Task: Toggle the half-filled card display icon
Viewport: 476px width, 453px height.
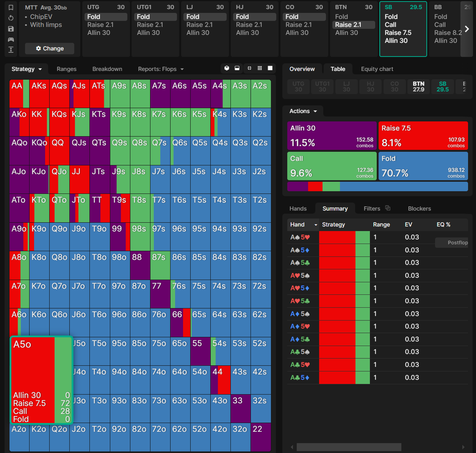Action: (237, 68)
